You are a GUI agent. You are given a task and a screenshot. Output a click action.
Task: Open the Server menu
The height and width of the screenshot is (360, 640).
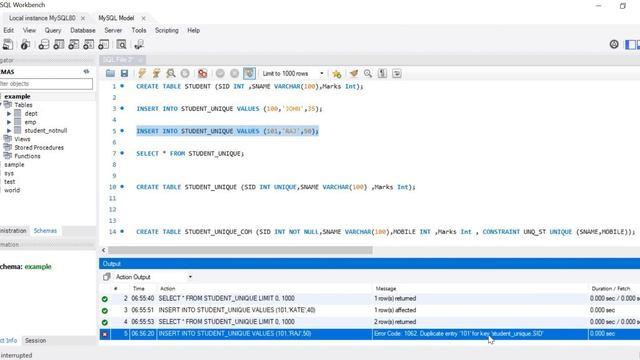click(113, 30)
